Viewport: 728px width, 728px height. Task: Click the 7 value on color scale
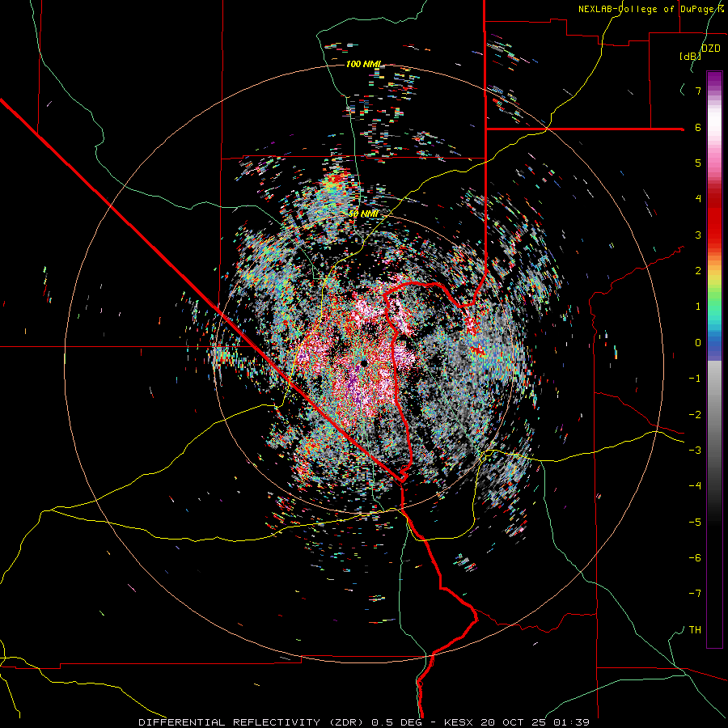[698, 91]
